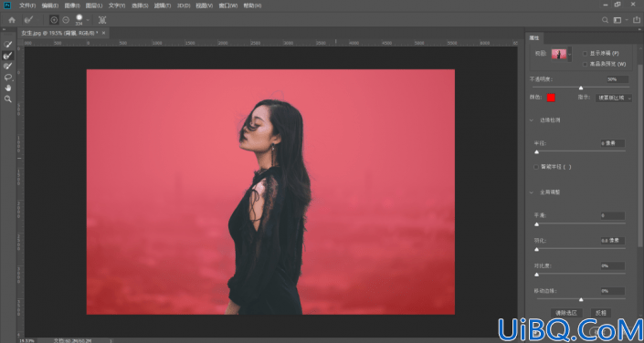
Task: Select the Hand tool
Action: [x=8, y=88]
